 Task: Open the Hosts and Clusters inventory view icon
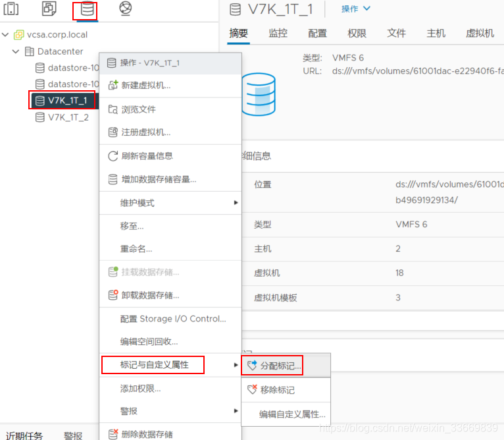(x=11, y=9)
